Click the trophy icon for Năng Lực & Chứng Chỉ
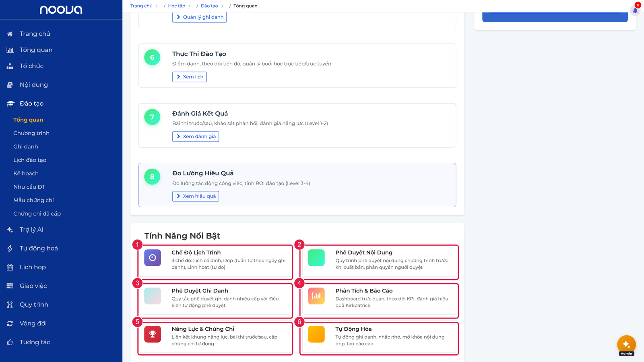The height and width of the screenshot is (362, 644). (153, 334)
